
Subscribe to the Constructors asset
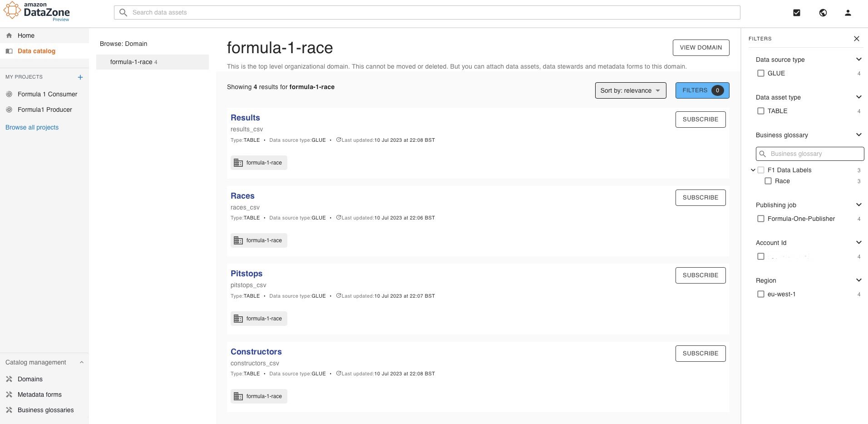pyautogui.click(x=700, y=354)
